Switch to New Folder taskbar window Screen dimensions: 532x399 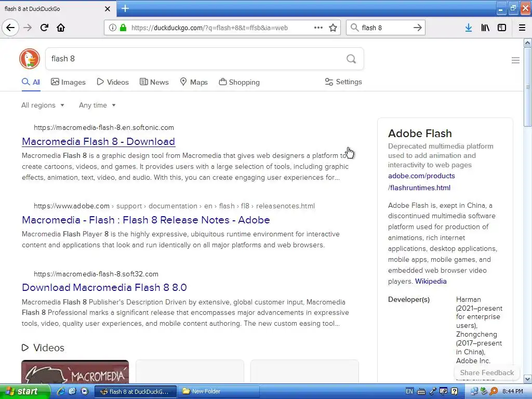(219, 391)
